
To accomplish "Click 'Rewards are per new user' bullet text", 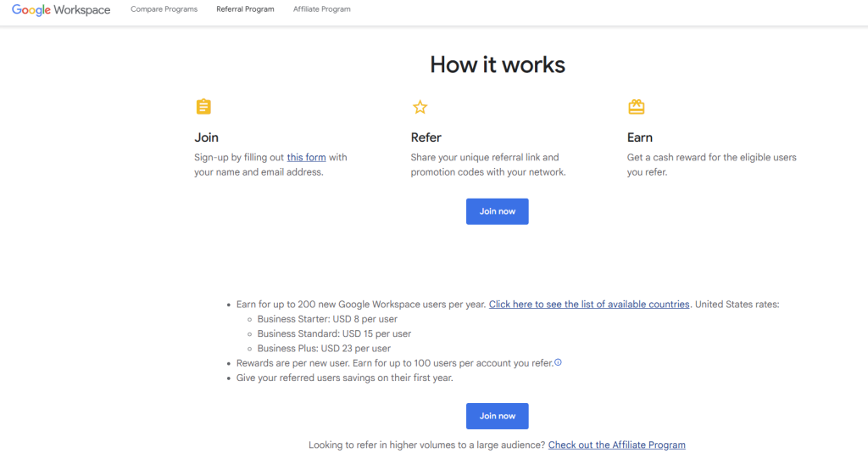I will (395, 363).
